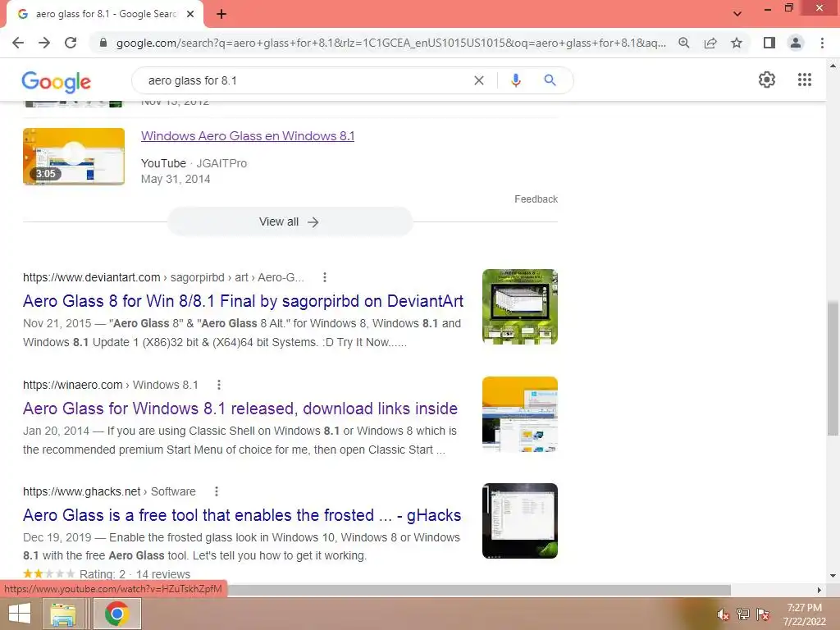840x630 pixels.
Task: Click the winaero result thumbnail image
Action: (519, 414)
